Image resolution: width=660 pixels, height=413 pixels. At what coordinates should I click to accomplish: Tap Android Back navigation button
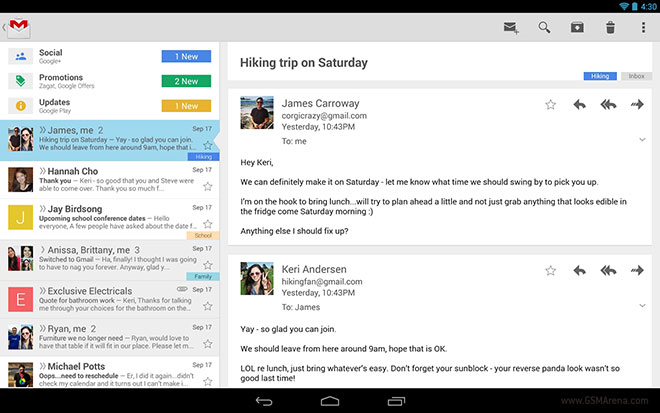point(264,401)
